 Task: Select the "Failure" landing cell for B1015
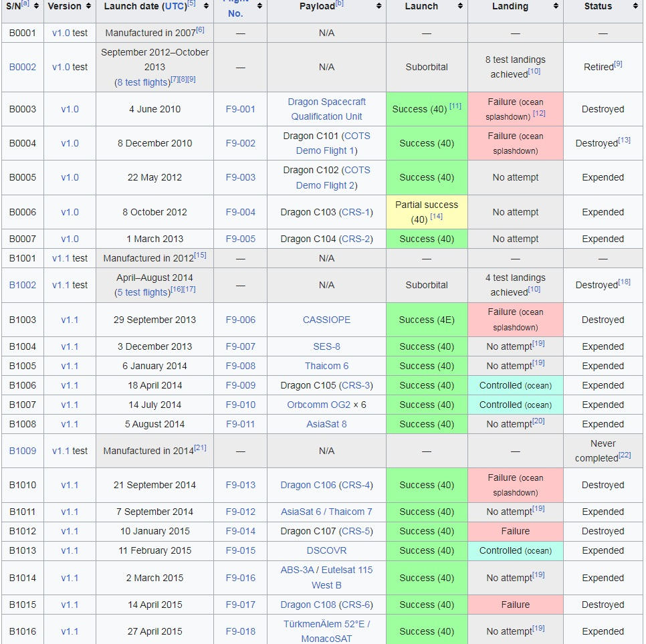tap(516, 605)
